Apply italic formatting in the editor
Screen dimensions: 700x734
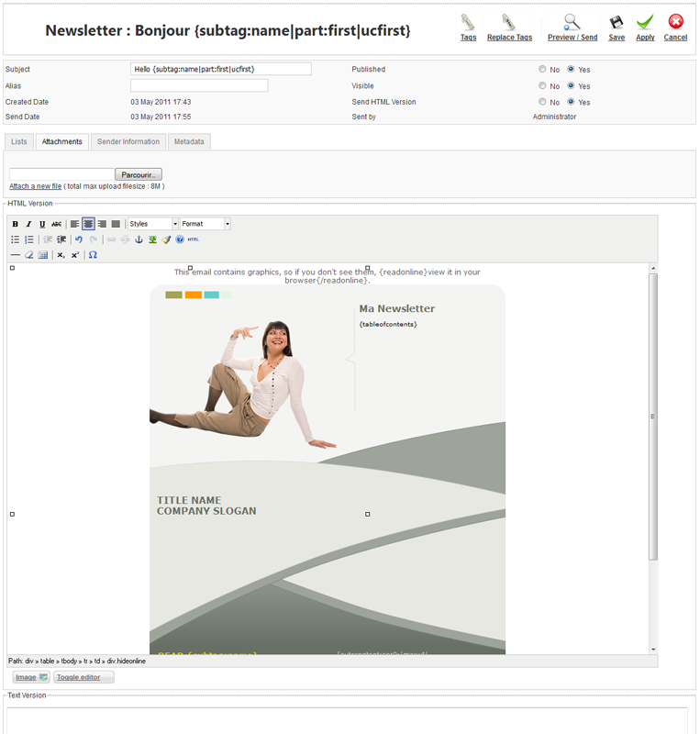point(28,224)
